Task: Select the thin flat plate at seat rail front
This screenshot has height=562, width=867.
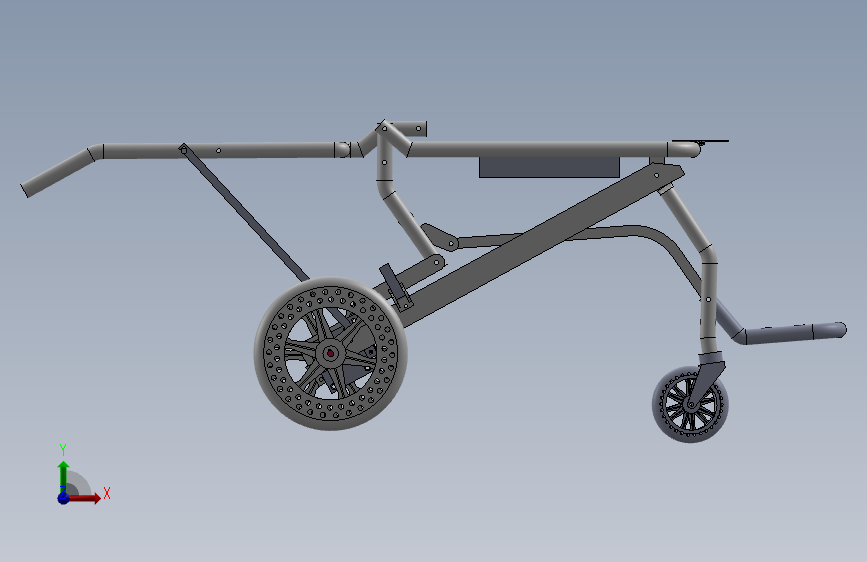Action: click(x=700, y=141)
